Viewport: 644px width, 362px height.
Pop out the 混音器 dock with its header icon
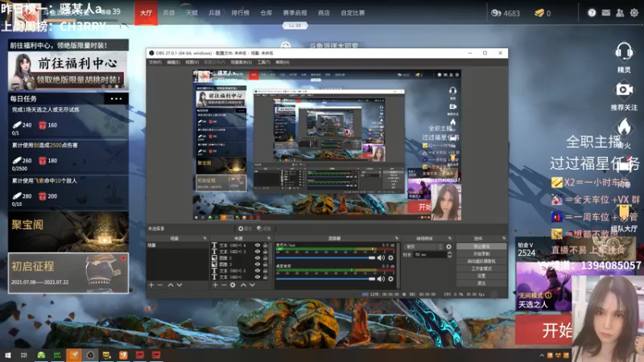point(397,238)
